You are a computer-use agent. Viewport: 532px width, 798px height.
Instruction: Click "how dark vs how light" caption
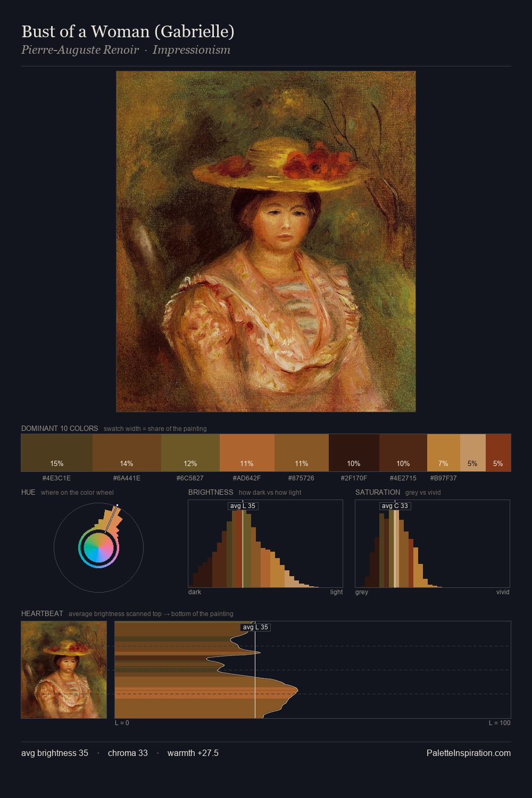click(270, 493)
